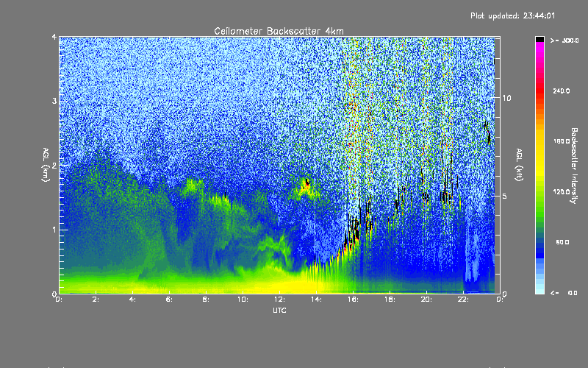Click the 10 kft tick label on right axis

506,98
